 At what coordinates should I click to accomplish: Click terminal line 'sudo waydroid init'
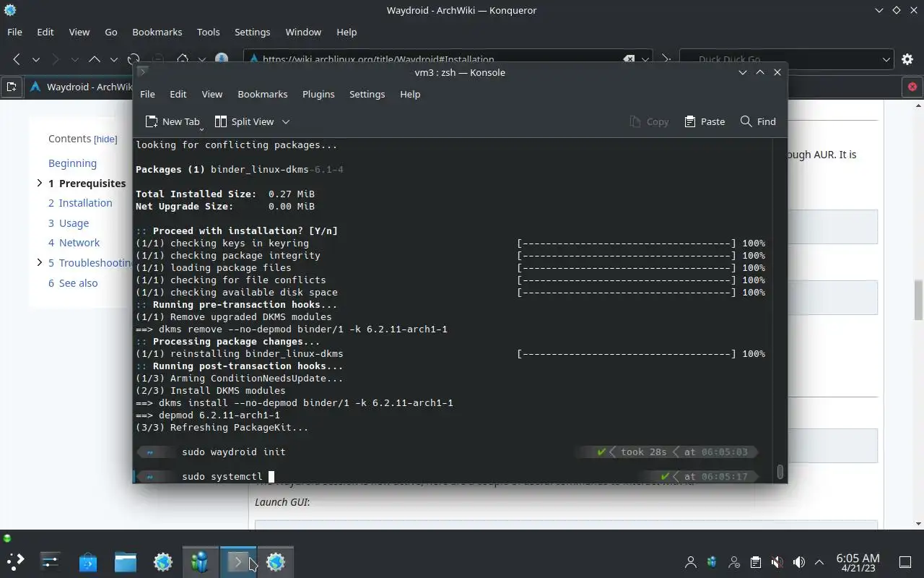(233, 452)
